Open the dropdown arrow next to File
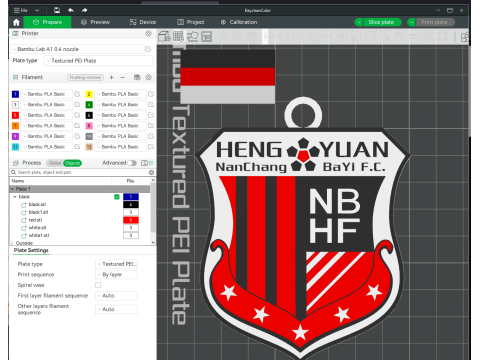This screenshot has height=360, width=480. 37,10
